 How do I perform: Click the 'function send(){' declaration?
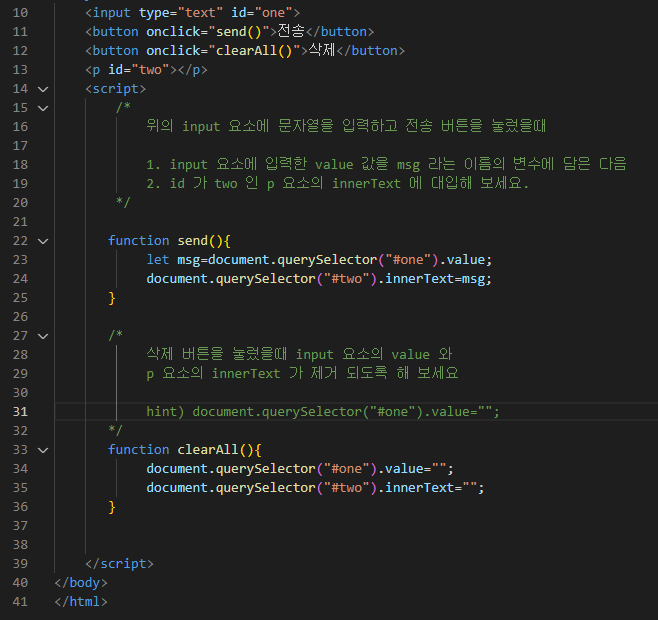169,241
